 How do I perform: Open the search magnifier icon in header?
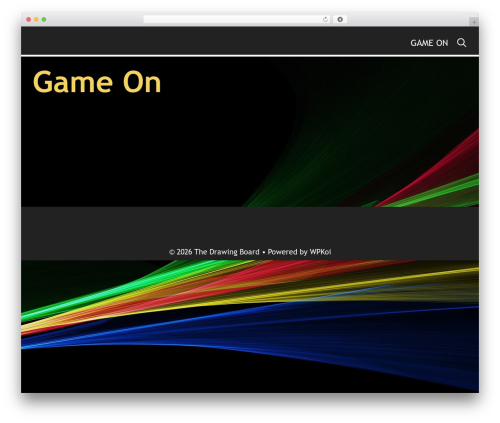461,43
